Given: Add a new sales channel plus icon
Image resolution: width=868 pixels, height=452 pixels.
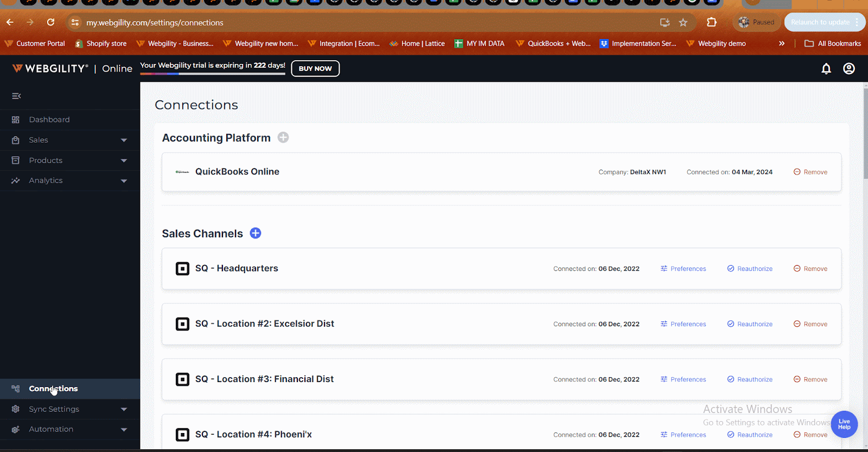Looking at the screenshot, I should click(x=256, y=233).
